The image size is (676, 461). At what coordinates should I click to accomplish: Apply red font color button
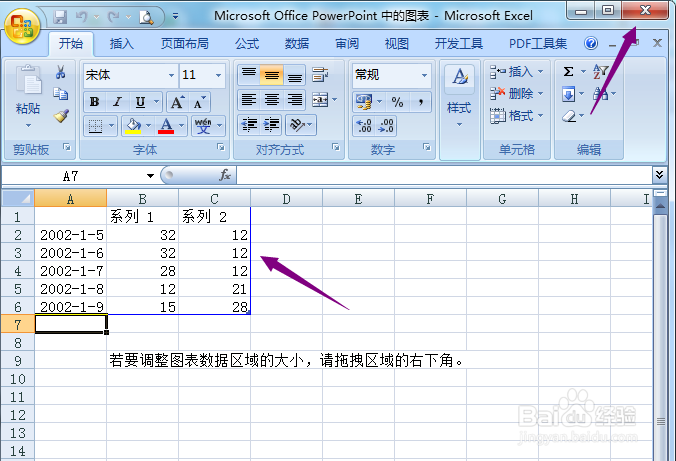pos(166,126)
